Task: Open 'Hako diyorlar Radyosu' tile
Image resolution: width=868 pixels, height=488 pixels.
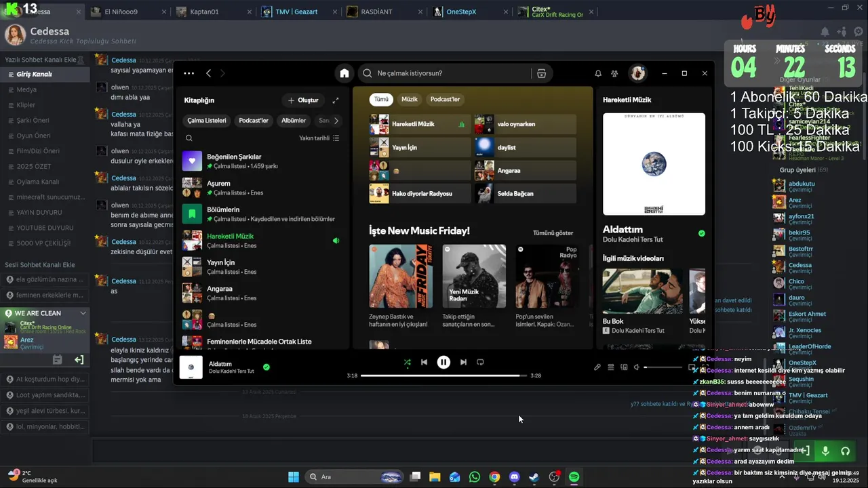Action: click(x=420, y=193)
